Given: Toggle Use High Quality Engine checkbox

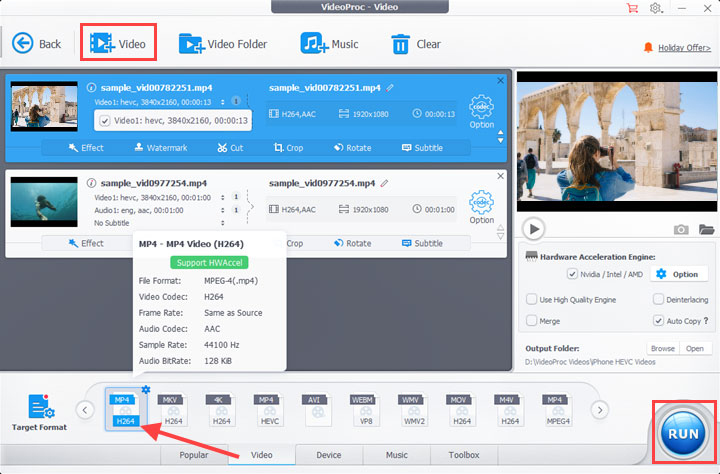Looking at the screenshot, I should pos(531,299).
